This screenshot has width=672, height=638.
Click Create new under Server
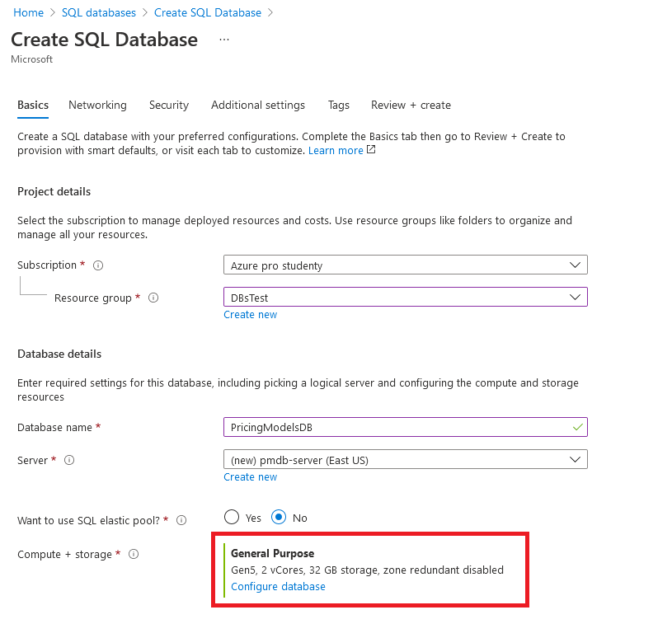[250, 477]
